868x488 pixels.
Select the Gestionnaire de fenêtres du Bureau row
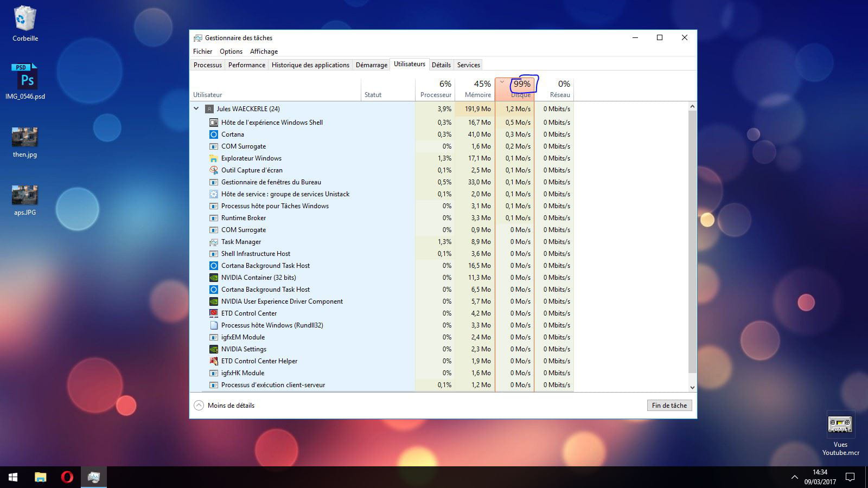(381, 182)
